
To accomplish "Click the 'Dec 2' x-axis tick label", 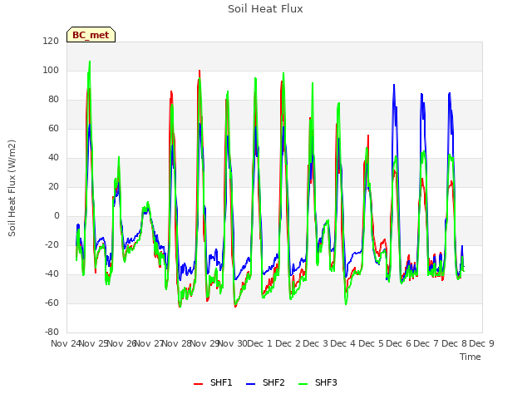I will click(x=288, y=343).
